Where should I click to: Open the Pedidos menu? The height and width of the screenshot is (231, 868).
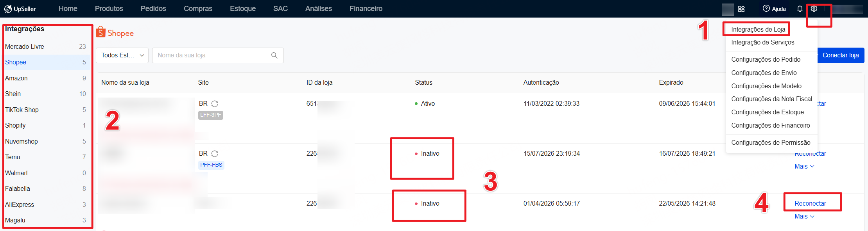click(153, 9)
